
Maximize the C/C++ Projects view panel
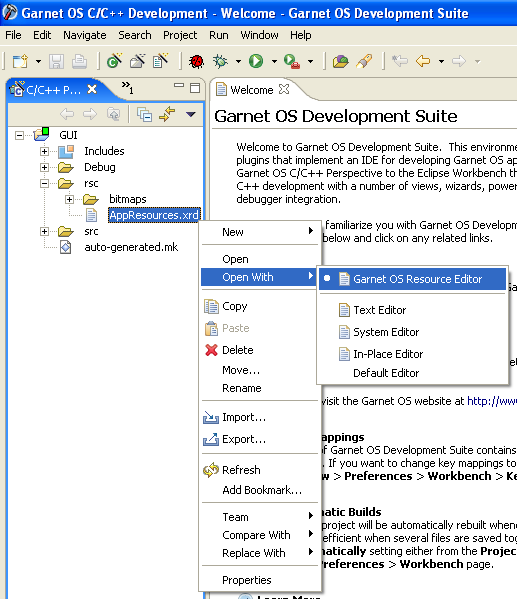[x=195, y=88]
